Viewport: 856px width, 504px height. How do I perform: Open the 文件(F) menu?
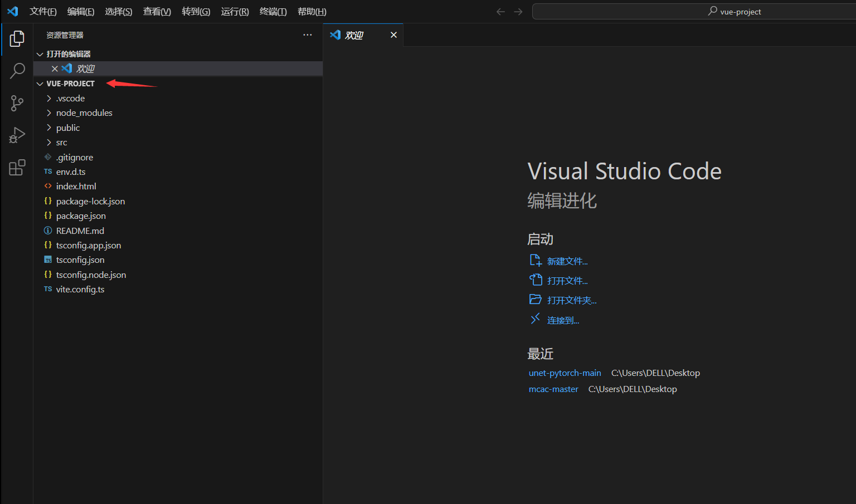coord(43,12)
